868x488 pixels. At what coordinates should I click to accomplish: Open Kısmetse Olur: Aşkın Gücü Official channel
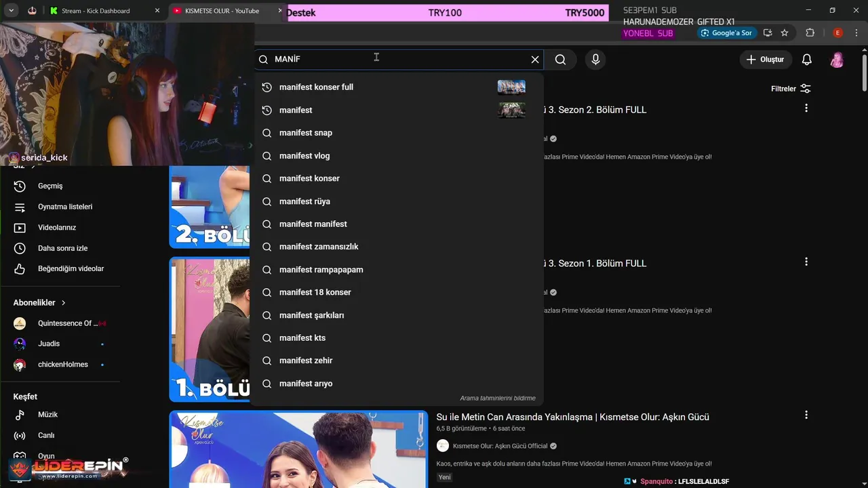point(500,446)
